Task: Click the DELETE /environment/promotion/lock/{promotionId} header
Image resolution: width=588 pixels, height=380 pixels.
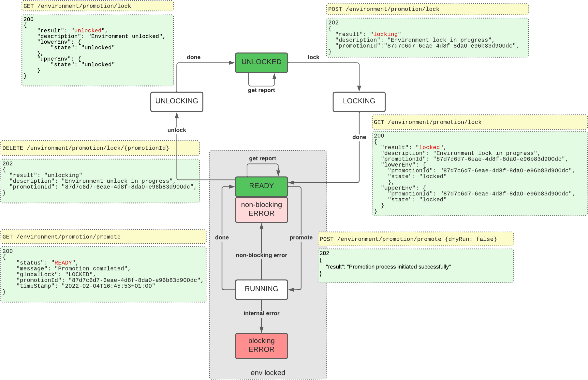Action: [x=85, y=147]
